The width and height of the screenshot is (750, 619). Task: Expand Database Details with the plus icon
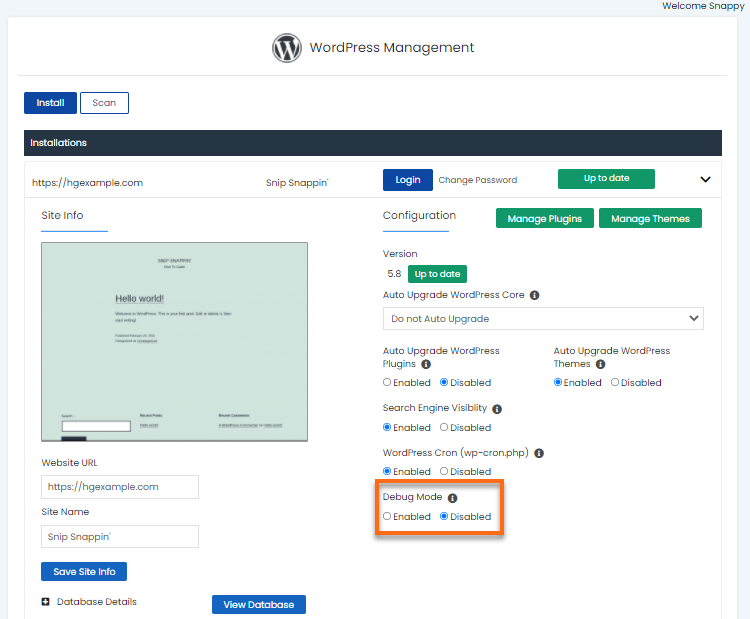(x=45, y=602)
